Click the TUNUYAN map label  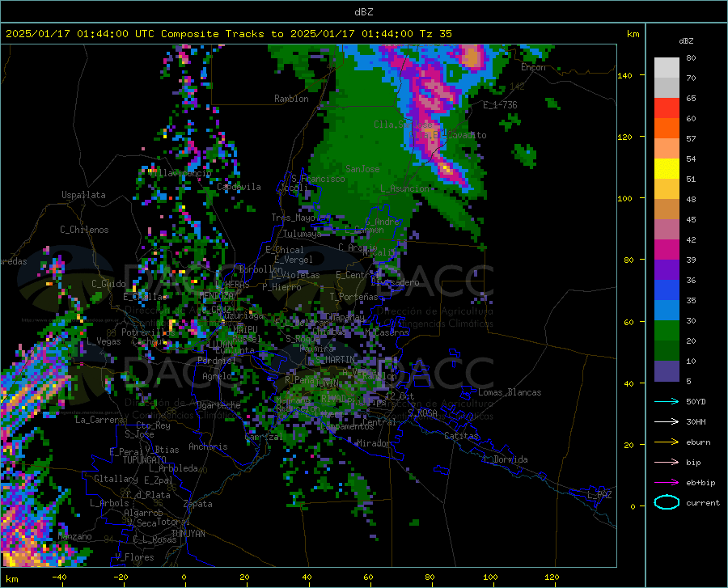188,534
